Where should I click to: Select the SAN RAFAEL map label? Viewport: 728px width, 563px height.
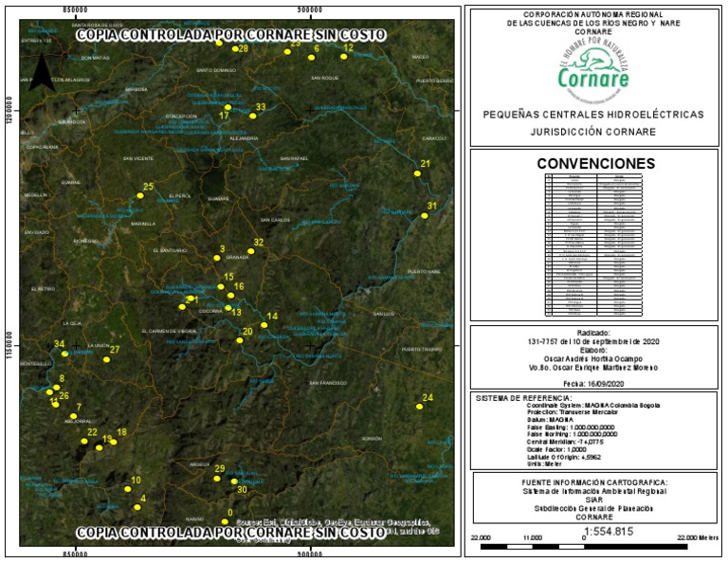click(x=294, y=158)
